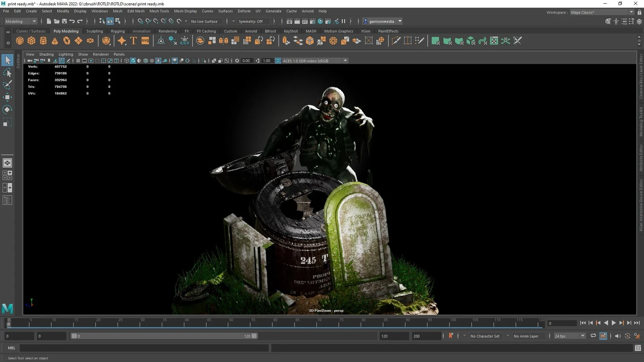Select the Lasso tool in the left toolbox
This screenshot has width=644, height=362.
[7, 72]
